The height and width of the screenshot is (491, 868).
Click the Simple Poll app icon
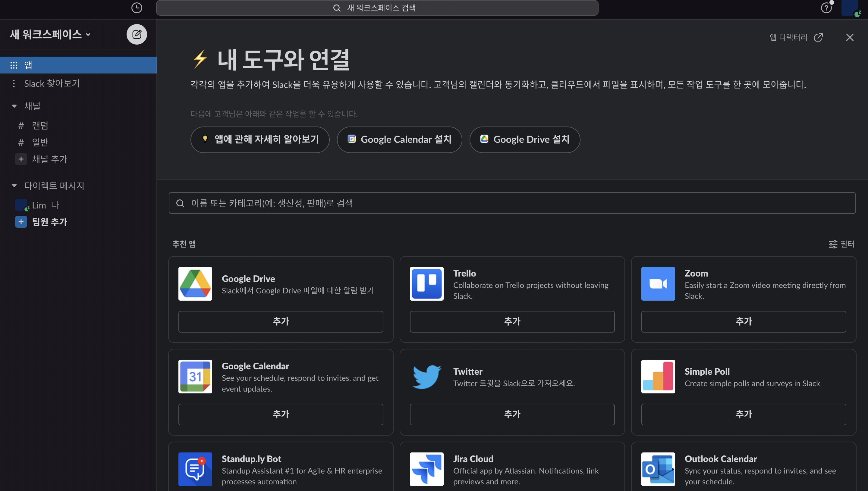tap(658, 376)
